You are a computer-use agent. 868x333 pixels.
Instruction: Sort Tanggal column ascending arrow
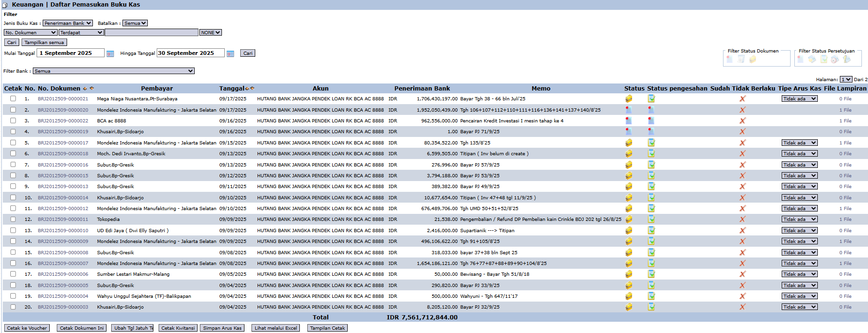[x=247, y=89]
